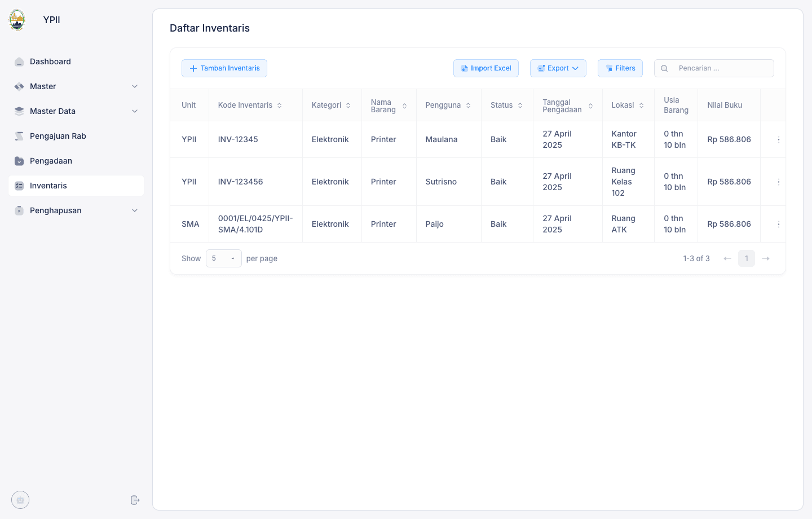The image size is (812, 519).
Task: Select page 1 in pagination
Action: pos(747,258)
